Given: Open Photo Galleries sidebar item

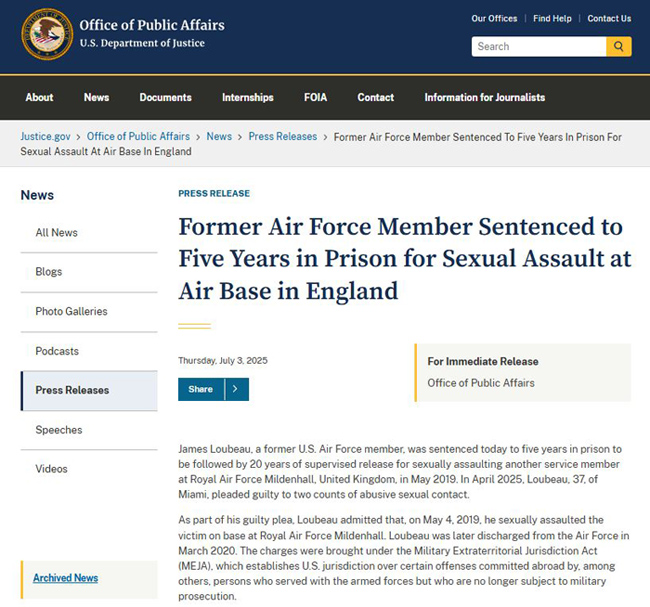Looking at the screenshot, I should tap(71, 311).
